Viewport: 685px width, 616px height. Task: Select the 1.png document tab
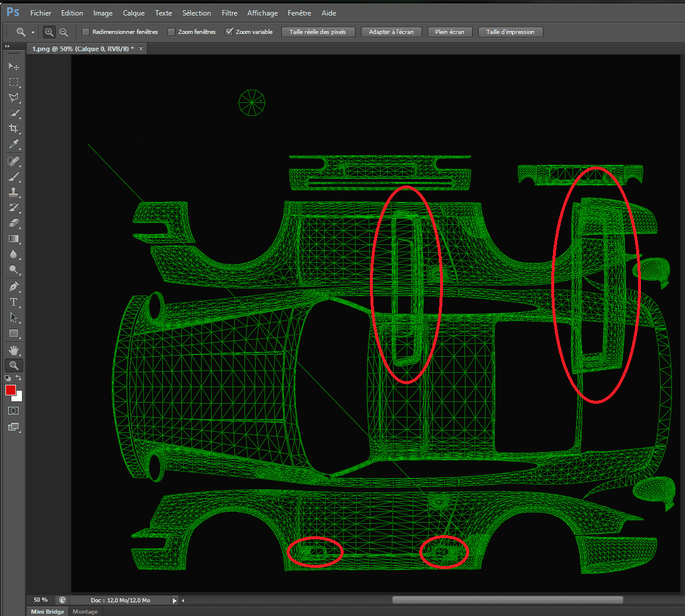(83, 49)
